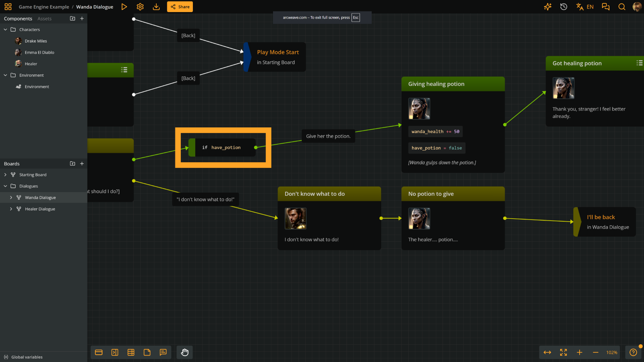Zoom out with the minus button
644x362 pixels.
[x=596, y=352]
